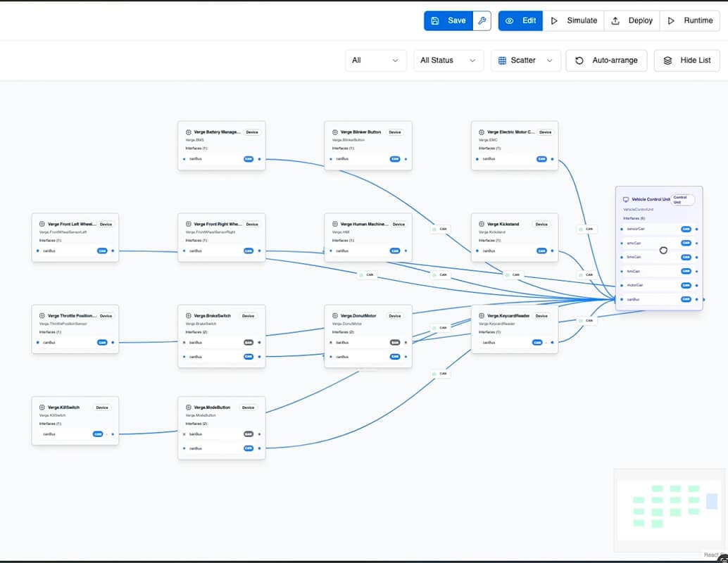Switch to Deploy mode tab
The width and height of the screenshot is (728, 563).
(632, 21)
